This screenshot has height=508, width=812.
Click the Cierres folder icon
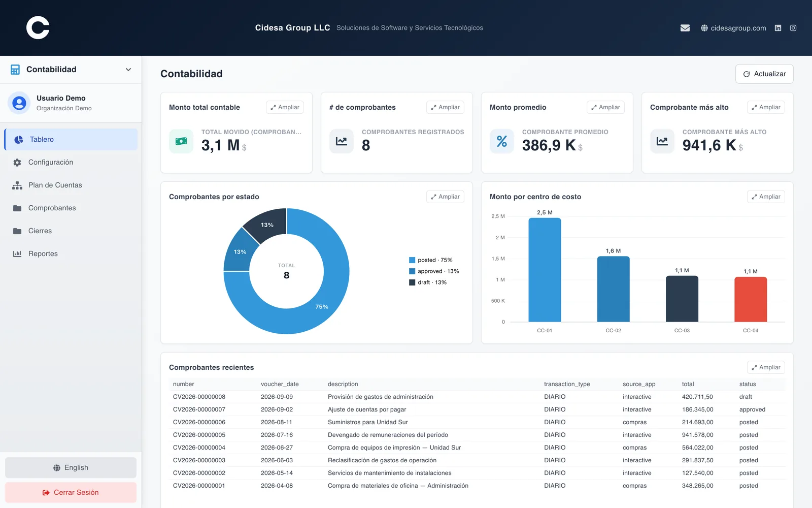tap(17, 231)
